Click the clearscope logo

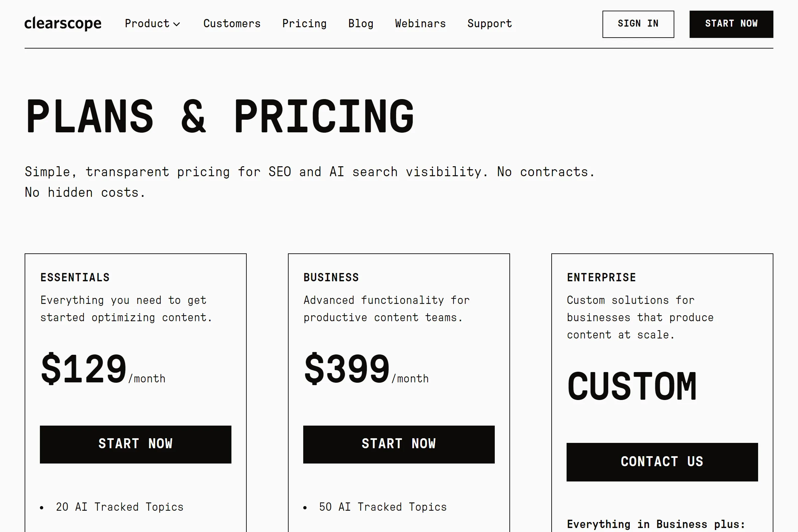(63, 23)
